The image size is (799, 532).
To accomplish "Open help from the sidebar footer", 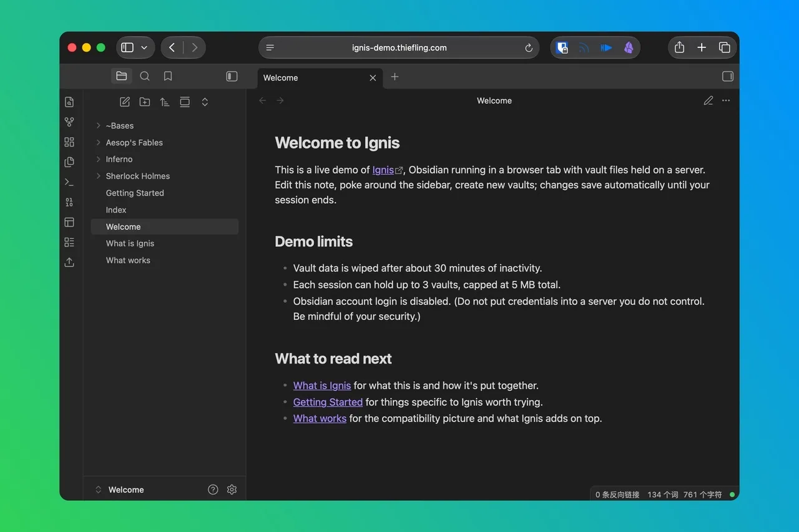I will (x=213, y=490).
